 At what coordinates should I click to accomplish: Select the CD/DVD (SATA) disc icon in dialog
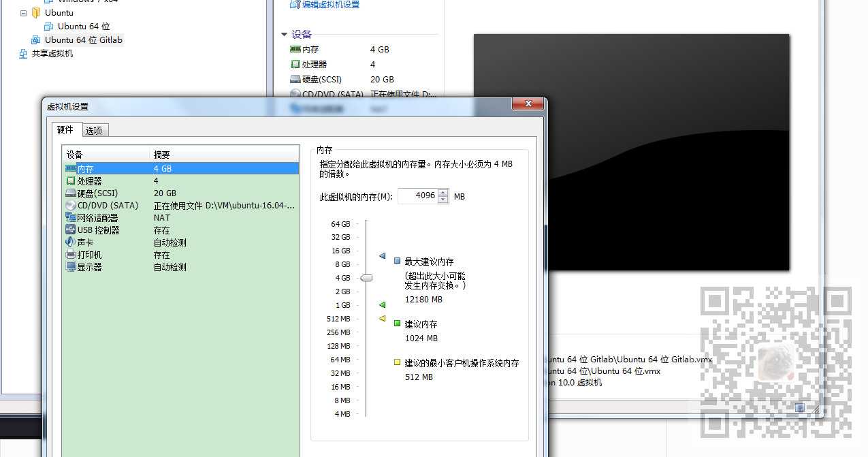click(71, 205)
